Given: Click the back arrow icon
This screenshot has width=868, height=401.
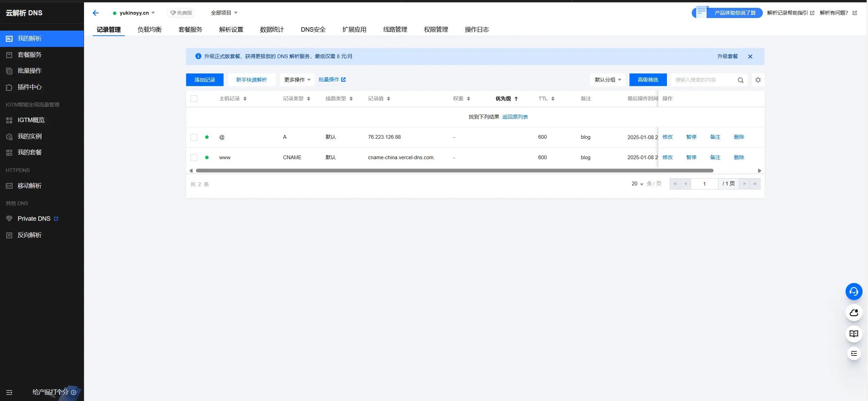Looking at the screenshot, I should [x=96, y=13].
